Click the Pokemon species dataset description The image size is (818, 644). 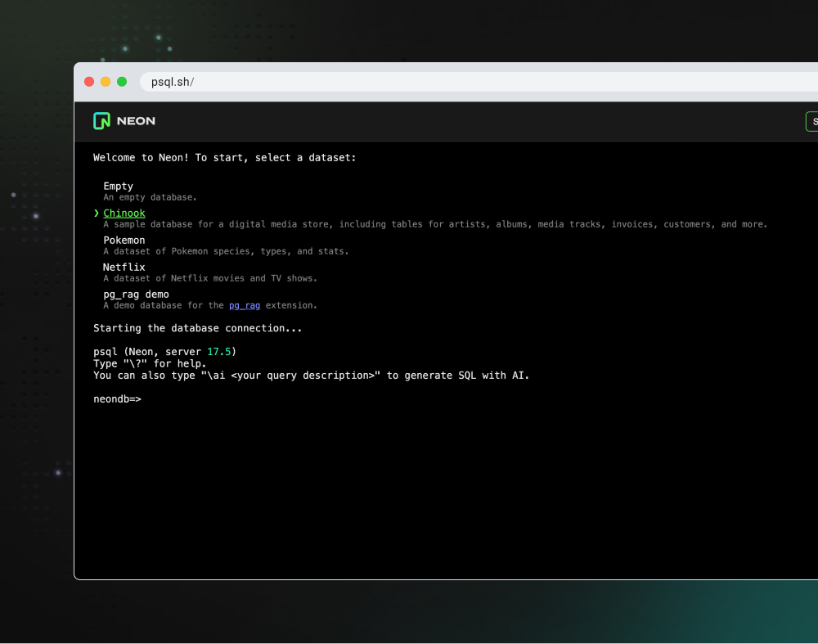pyautogui.click(x=226, y=251)
